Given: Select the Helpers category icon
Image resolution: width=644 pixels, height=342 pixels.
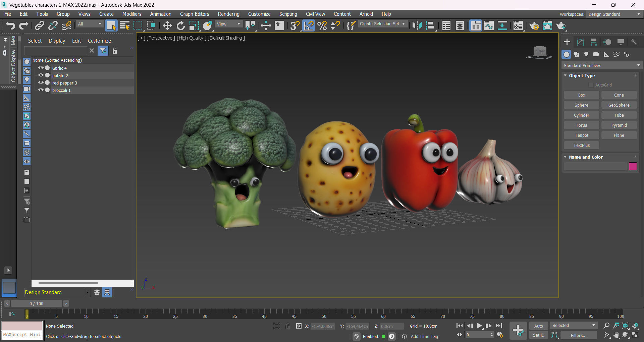Looking at the screenshot, I should [x=606, y=54].
